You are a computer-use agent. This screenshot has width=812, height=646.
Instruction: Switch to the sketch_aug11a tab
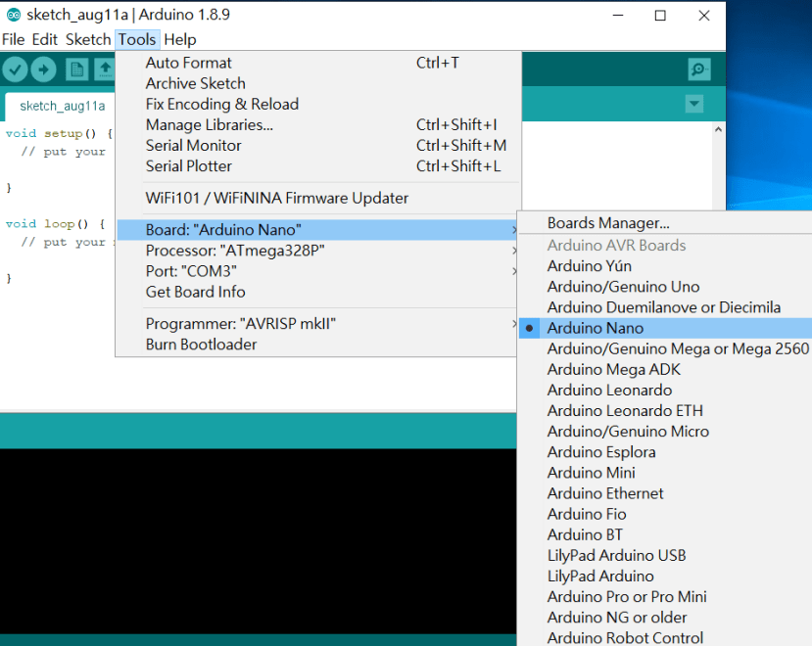click(x=62, y=106)
